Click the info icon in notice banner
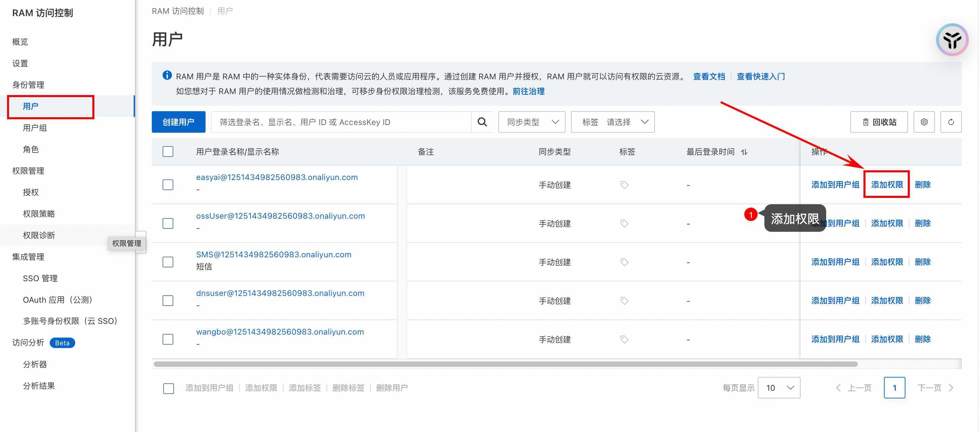Screen dimensions: 980x432 click(x=167, y=75)
